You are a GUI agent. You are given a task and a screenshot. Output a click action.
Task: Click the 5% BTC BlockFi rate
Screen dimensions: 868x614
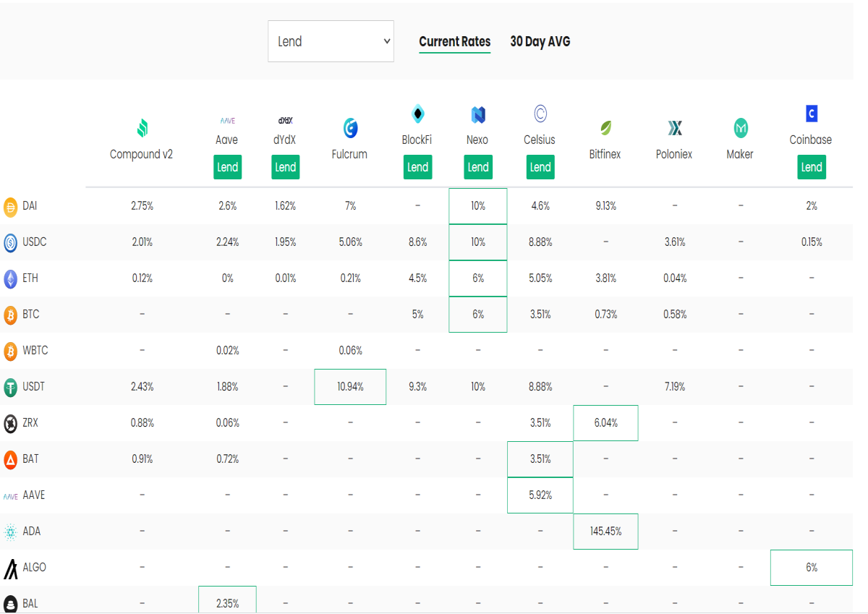coord(417,315)
